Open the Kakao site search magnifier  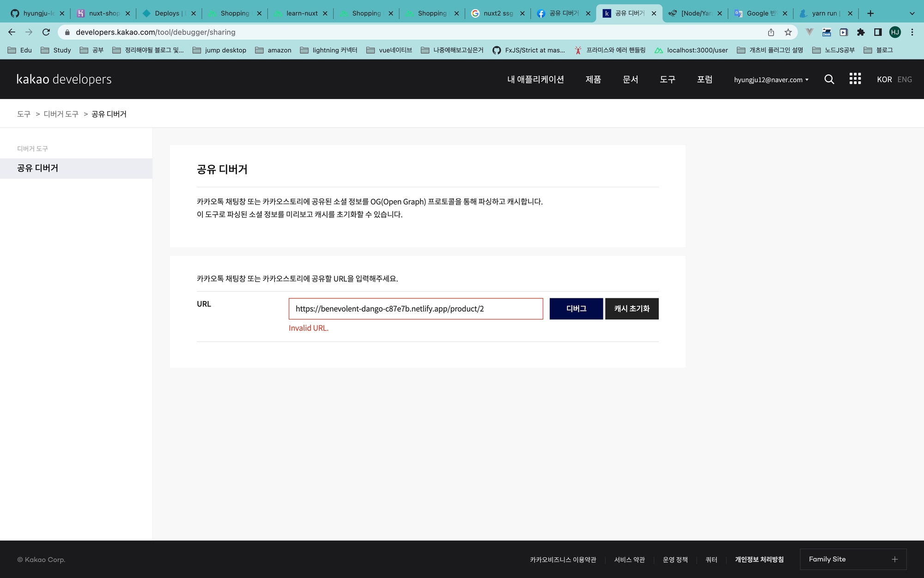pos(829,79)
